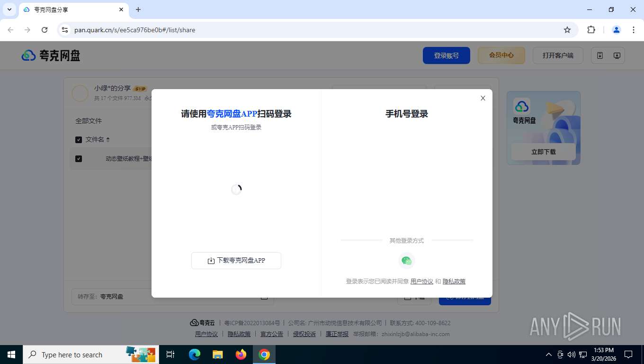644x364 pixels.
Task: Select the 夸克网盘分享 browser tab
Action: 73,9
